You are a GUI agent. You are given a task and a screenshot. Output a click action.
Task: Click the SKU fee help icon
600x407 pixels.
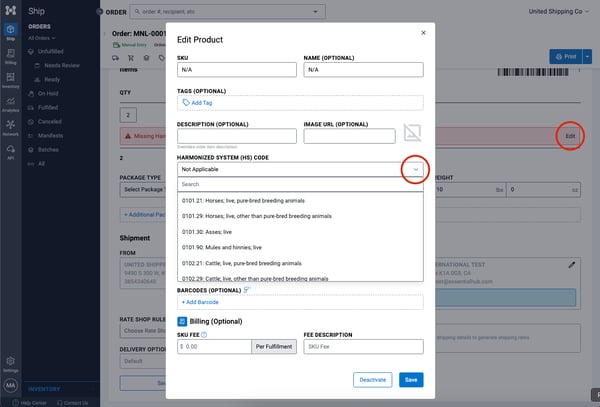coord(203,335)
